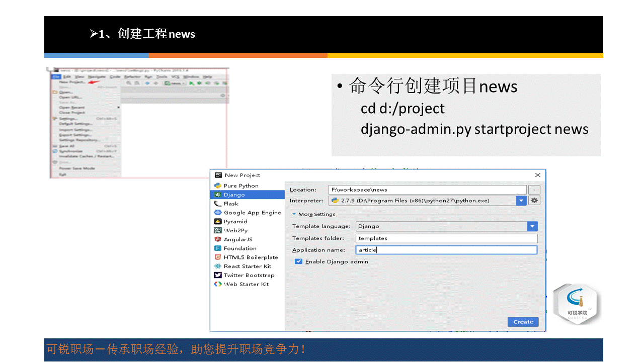Screen dimensions: 644x362
Task: Focus the Application name field
Action: pos(447,250)
